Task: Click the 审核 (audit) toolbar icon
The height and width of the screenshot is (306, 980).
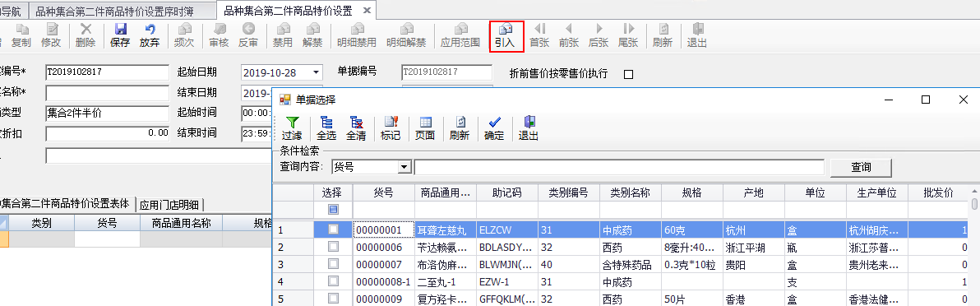Action: click(x=220, y=35)
